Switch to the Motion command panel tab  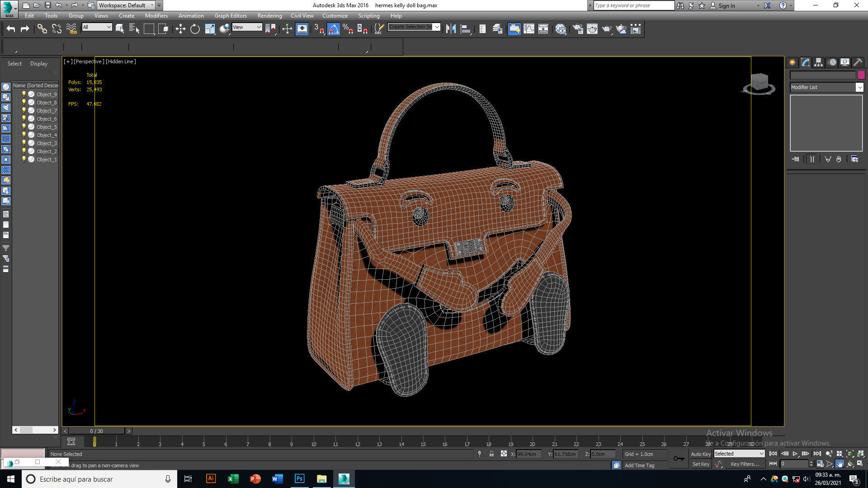click(x=832, y=62)
